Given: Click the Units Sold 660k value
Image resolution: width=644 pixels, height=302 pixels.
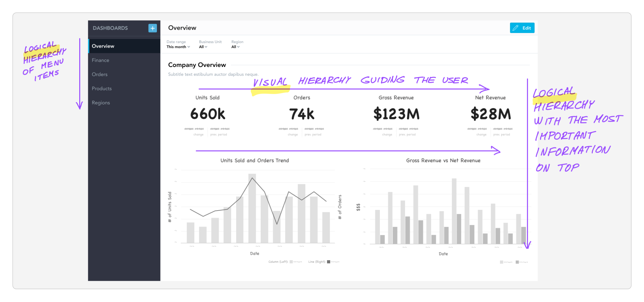Looking at the screenshot, I should point(207,114).
